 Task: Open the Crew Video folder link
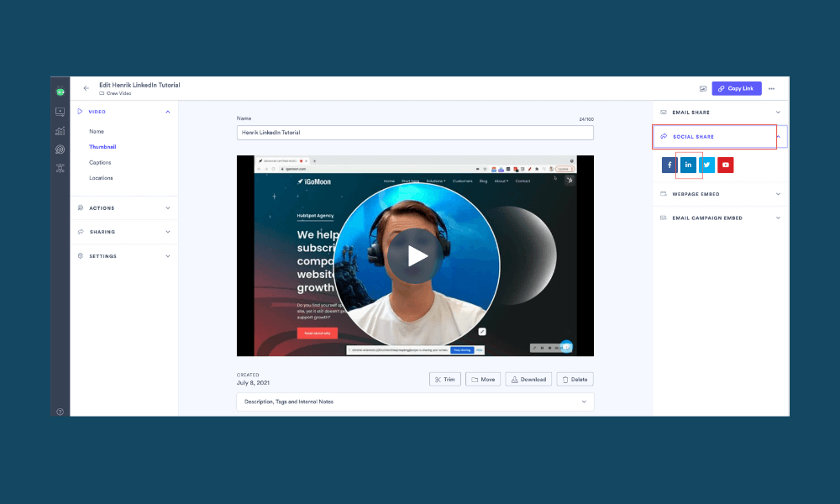coord(115,93)
